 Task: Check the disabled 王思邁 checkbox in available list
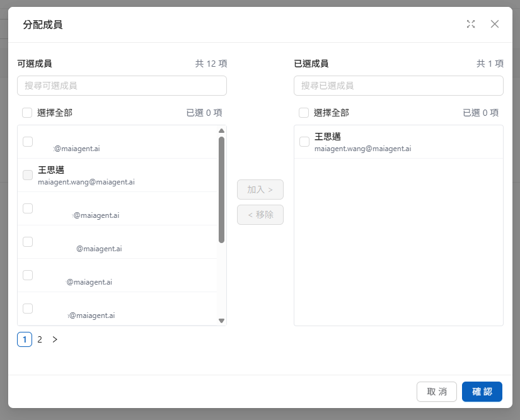(x=28, y=175)
